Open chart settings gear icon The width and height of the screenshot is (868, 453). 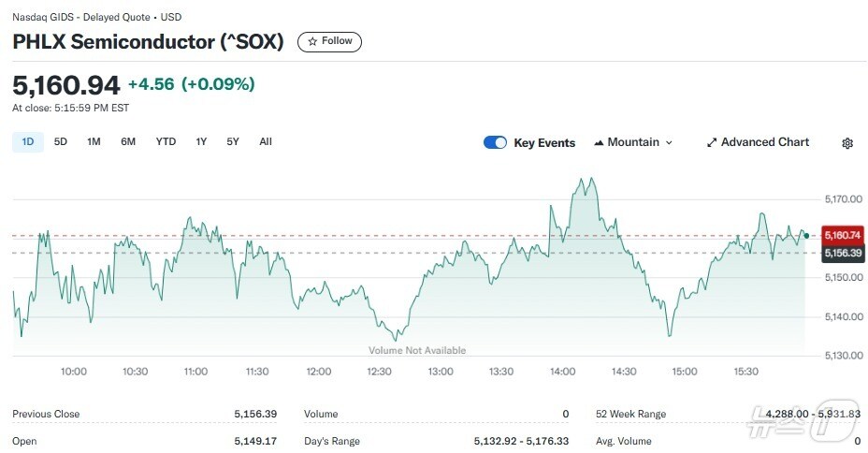pos(847,143)
